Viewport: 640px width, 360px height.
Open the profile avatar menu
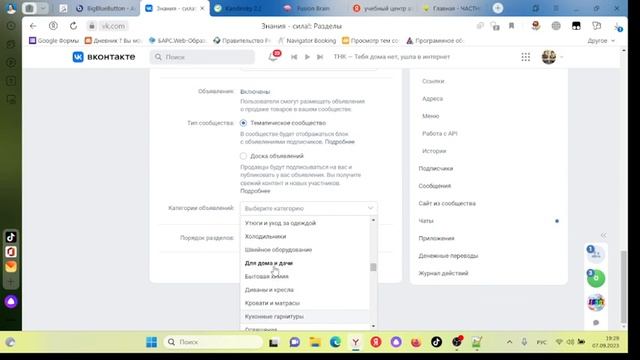coord(552,57)
